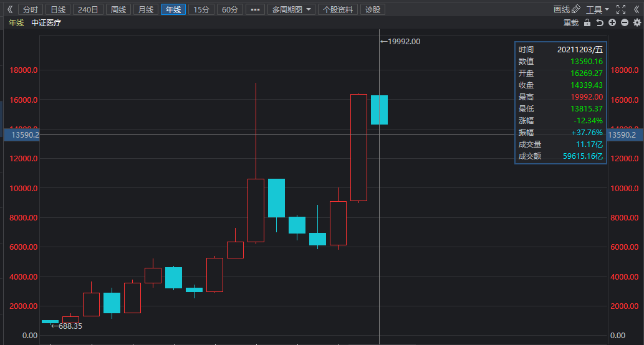Click the 振幅 value +37.76%
This screenshot has width=644, height=345.
pyautogui.click(x=587, y=133)
